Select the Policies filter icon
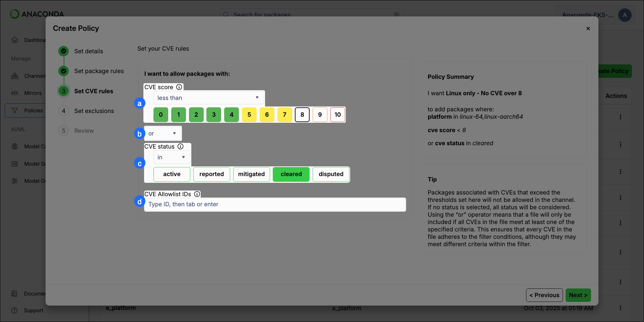This screenshot has width=644, height=322. point(15,110)
